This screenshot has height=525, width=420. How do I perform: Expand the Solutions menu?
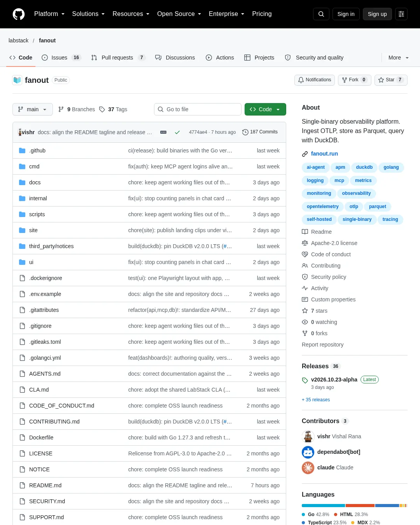pos(88,14)
